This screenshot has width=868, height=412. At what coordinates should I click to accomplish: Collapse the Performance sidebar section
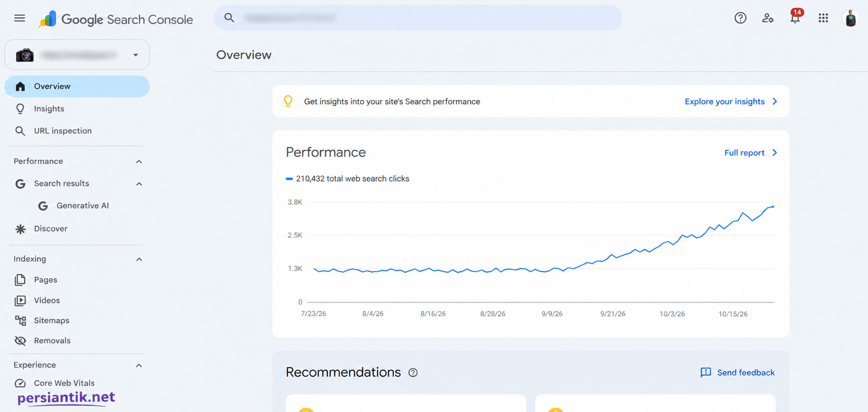[x=139, y=162]
